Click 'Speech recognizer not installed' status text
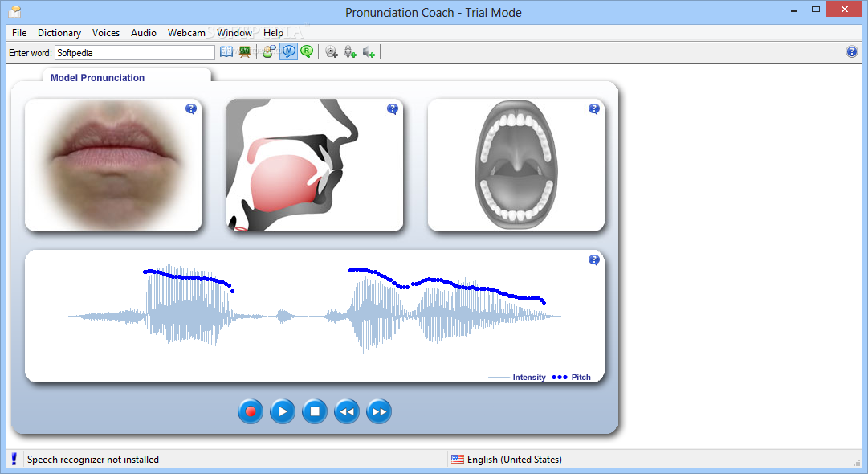 point(93,459)
